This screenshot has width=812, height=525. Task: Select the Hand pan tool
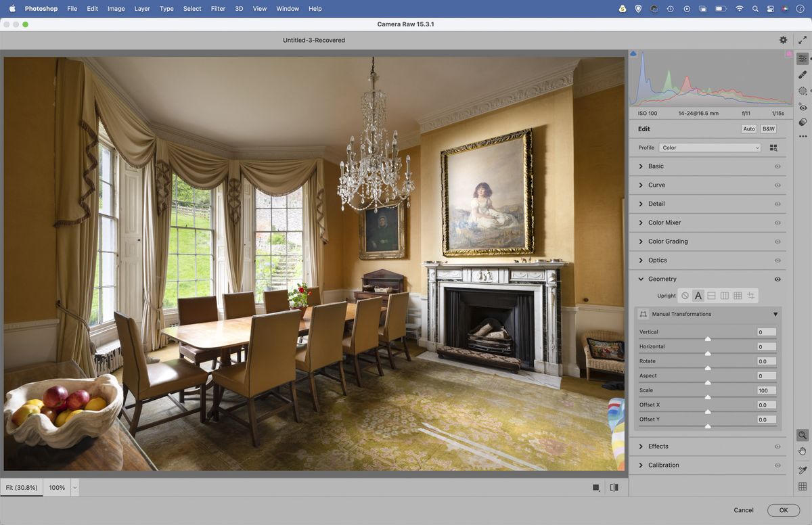point(803,451)
